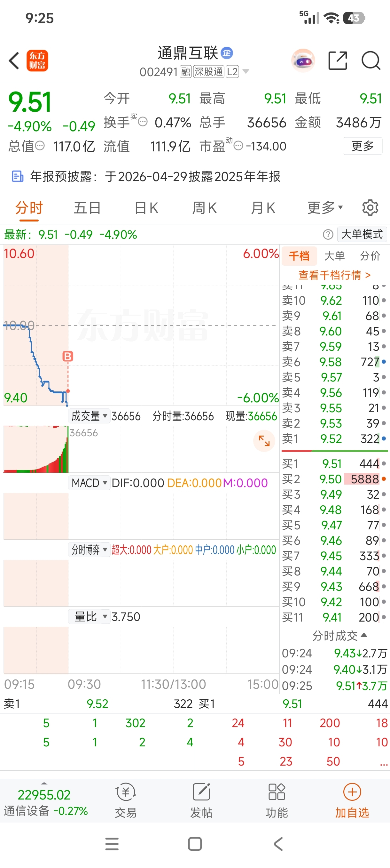
Task: Tap 卖10 row at 9.62
Action: click(x=334, y=300)
